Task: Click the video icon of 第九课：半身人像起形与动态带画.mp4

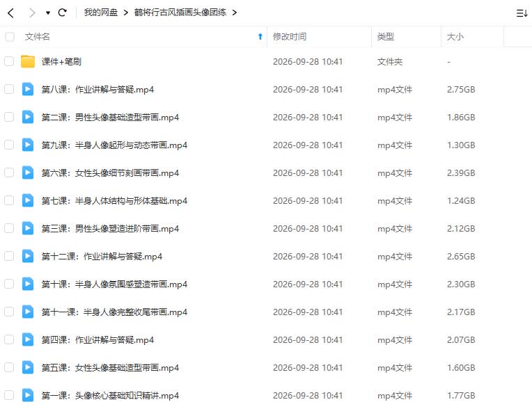Action: click(x=28, y=145)
